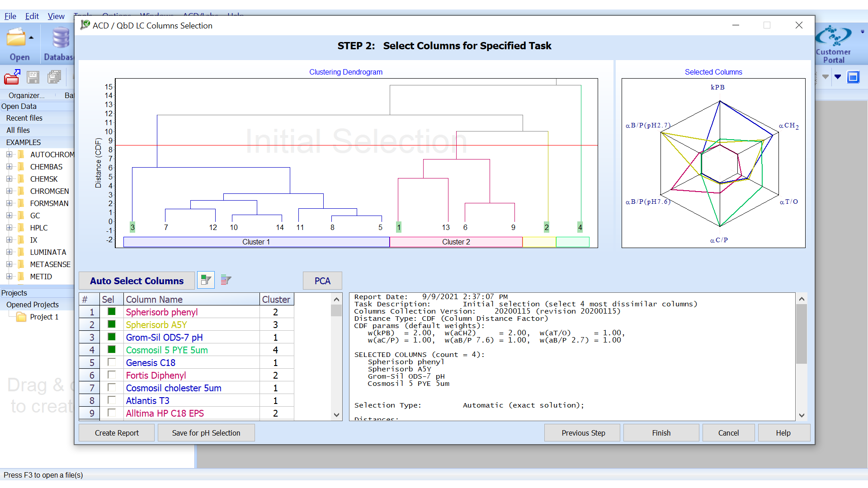Click the PCA icon button
868x488 pixels.
click(322, 280)
